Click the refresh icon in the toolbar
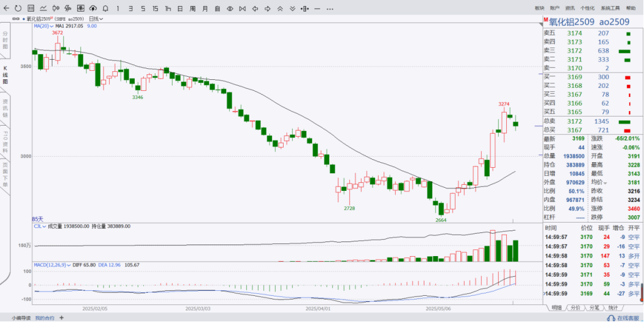 [x=18, y=9]
